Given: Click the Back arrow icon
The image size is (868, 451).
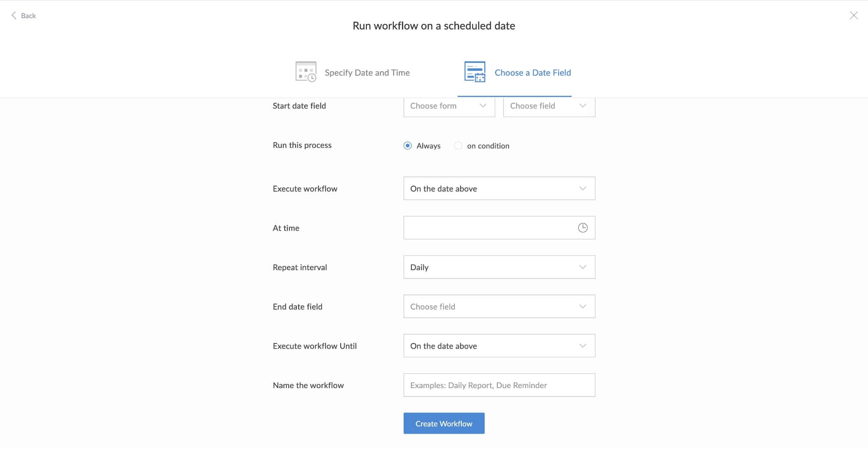Looking at the screenshot, I should tap(14, 16).
